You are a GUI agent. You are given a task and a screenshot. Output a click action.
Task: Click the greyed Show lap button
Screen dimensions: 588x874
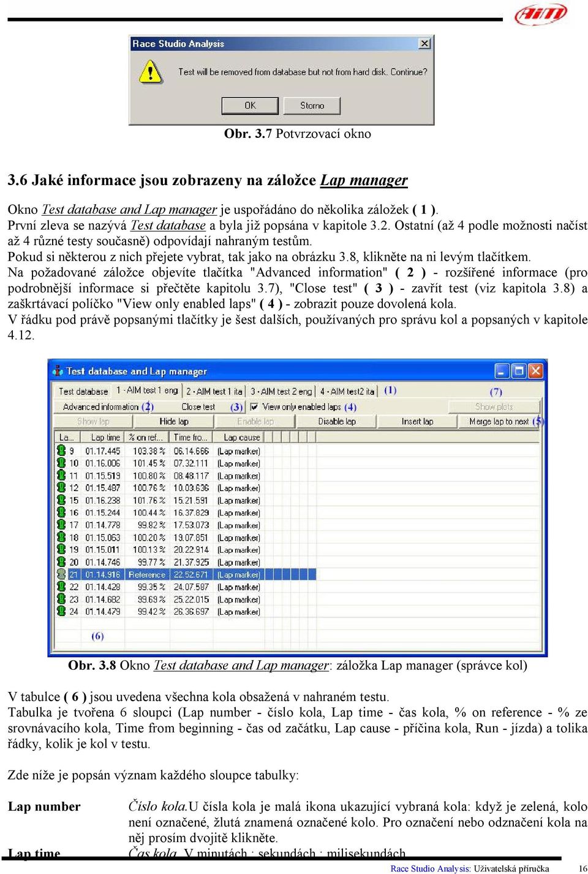tap(93, 421)
